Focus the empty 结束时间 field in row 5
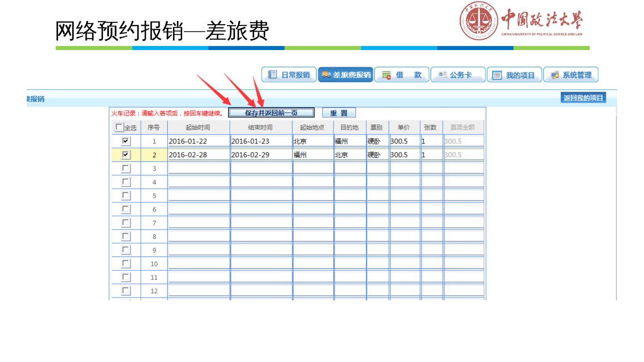 (262, 195)
